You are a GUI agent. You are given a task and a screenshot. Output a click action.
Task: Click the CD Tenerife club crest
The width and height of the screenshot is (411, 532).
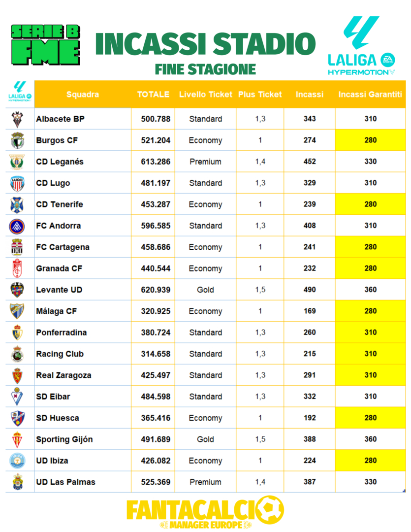click(x=17, y=204)
